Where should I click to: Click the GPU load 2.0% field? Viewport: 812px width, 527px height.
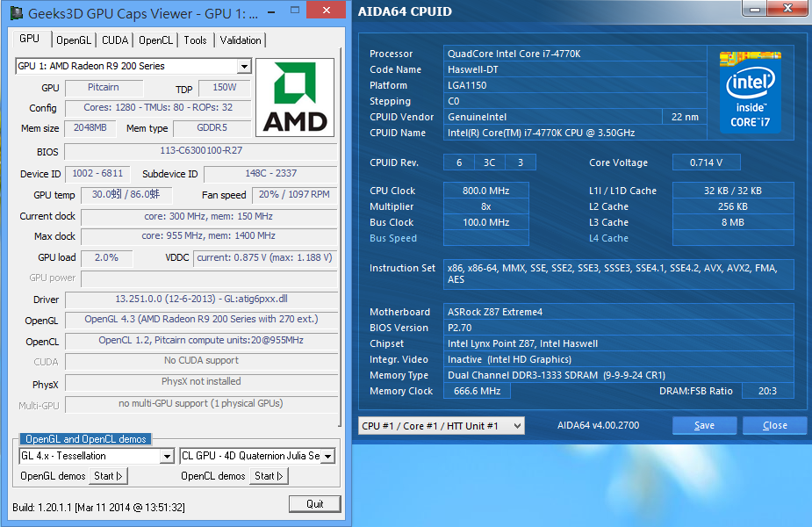[106, 258]
